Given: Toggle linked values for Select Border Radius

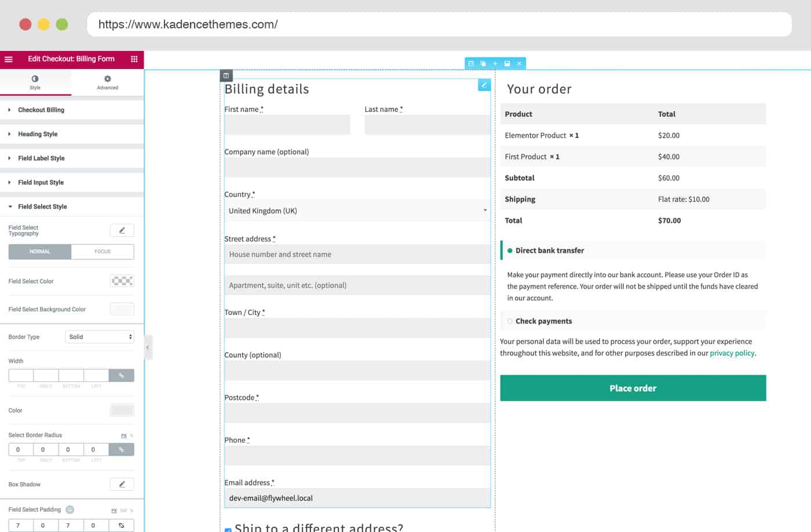Looking at the screenshot, I should click(x=121, y=449).
